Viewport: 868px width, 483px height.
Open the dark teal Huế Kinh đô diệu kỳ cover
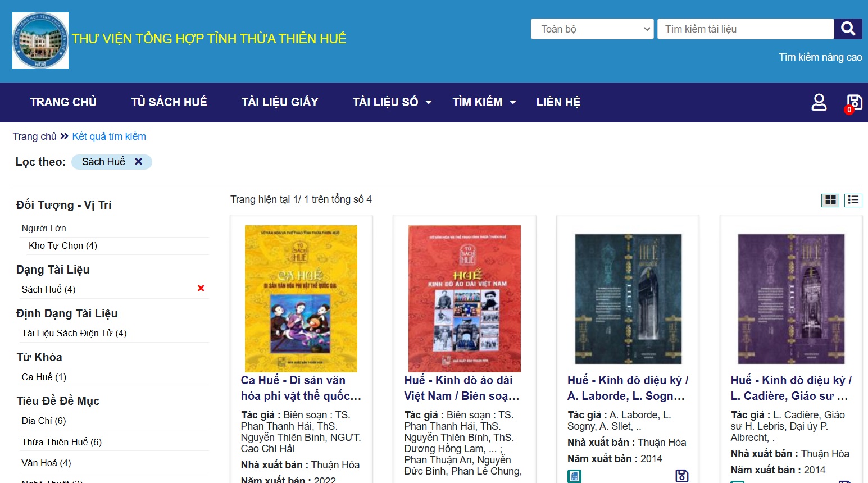click(x=628, y=298)
